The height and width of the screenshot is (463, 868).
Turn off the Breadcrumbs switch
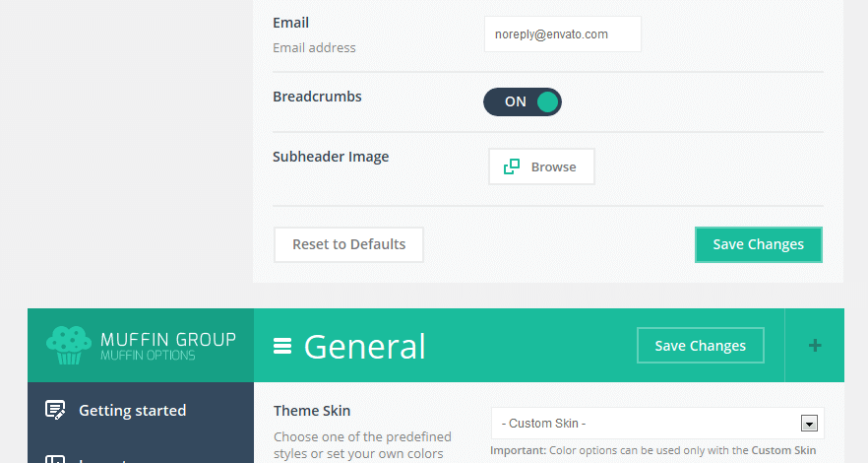[x=522, y=101]
